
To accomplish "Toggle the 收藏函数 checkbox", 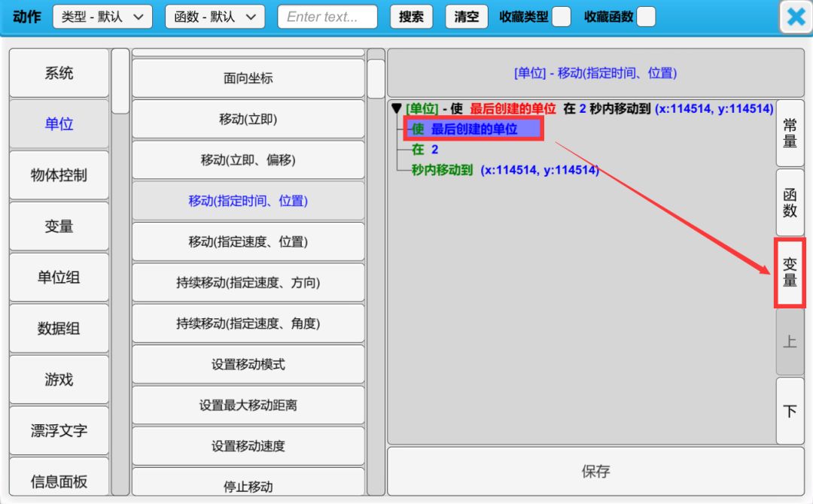I will click(x=645, y=17).
